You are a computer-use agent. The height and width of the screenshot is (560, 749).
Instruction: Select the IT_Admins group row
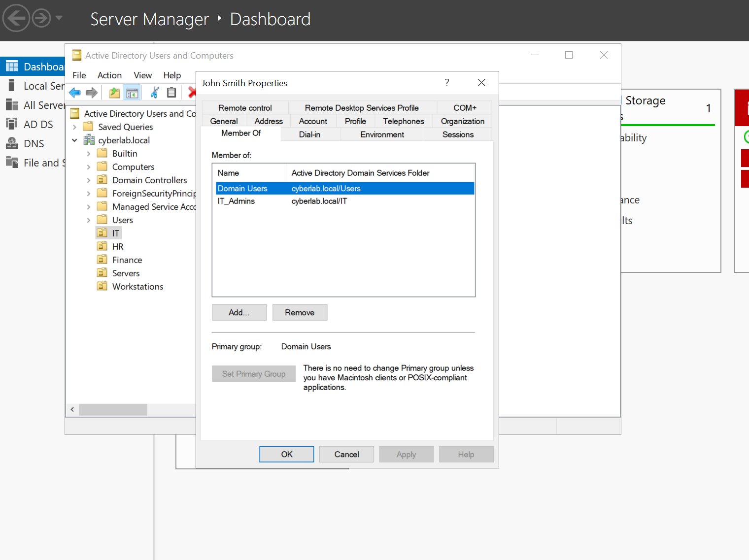pos(345,201)
